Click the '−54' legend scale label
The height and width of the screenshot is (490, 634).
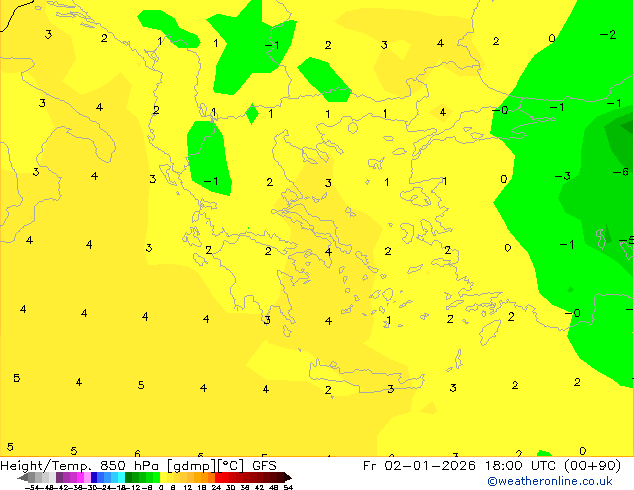[x=32, y=487]
